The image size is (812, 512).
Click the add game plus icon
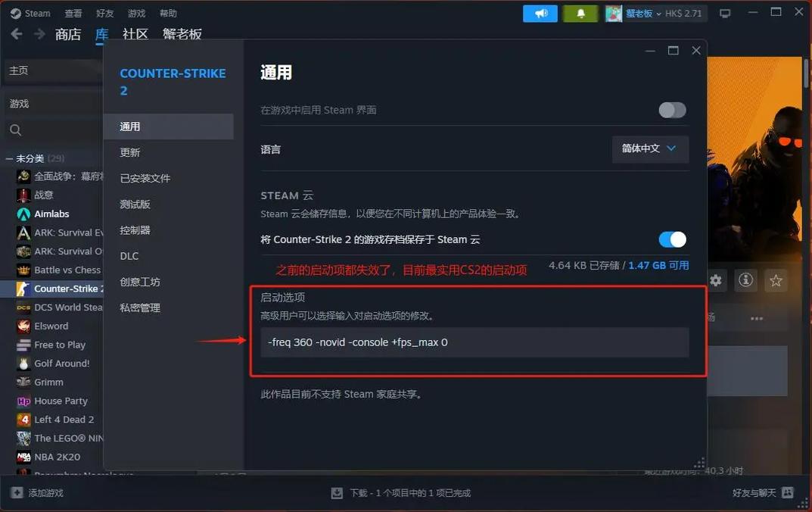coord(17,492)
